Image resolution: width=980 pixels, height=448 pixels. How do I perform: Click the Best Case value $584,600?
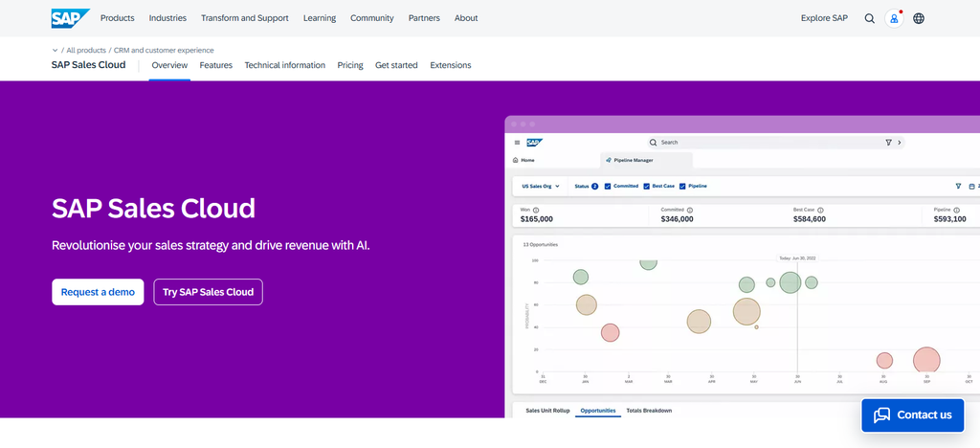click(x=810, y=219)
